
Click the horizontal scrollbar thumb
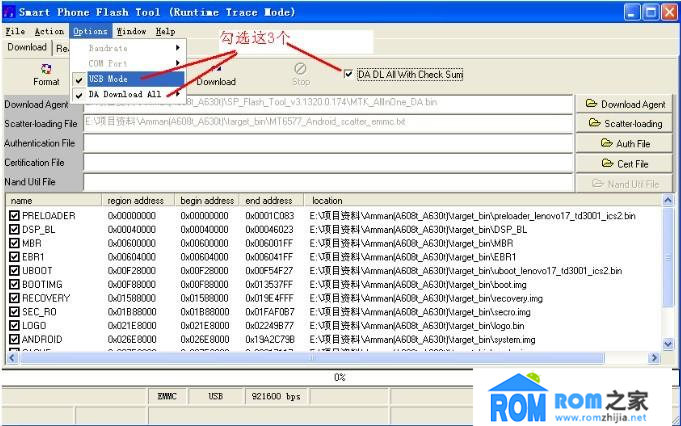312,358
